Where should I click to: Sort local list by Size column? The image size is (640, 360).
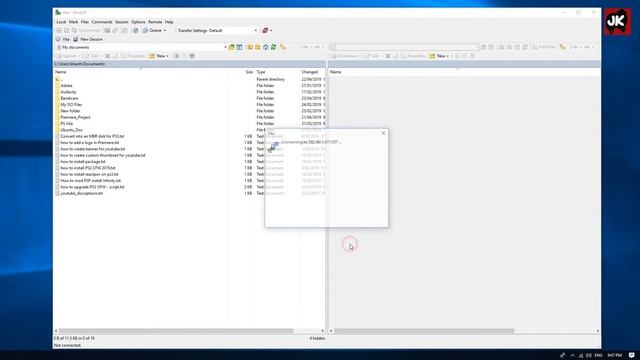pyautogui.click(x=249, y=72)
